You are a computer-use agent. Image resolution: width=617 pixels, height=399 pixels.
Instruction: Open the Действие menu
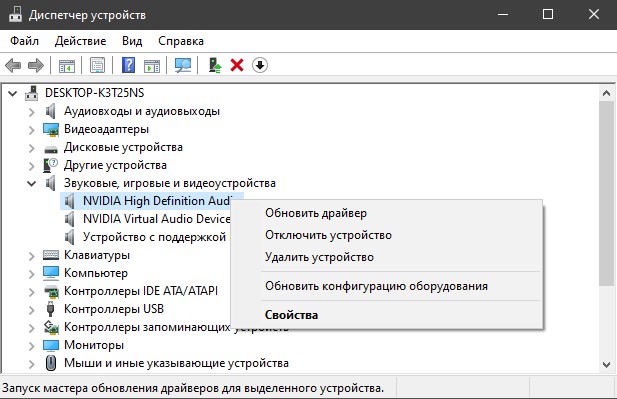coord(80,41)
